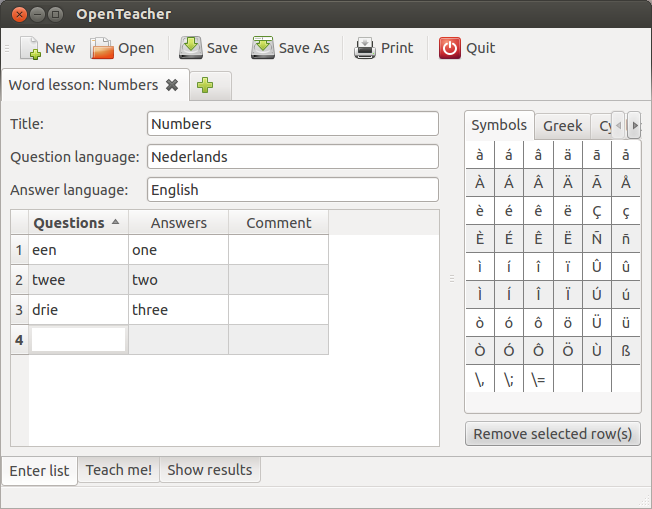This screenshot has height=509, width=652.
Task: Add a new tab with green plus
Action: 205,85
